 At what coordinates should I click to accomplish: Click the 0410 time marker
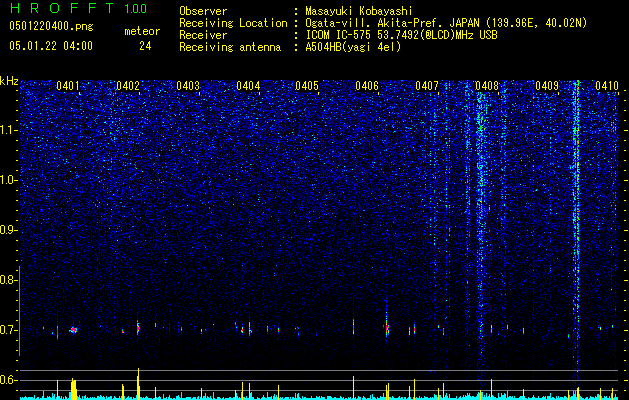[607, 86]
